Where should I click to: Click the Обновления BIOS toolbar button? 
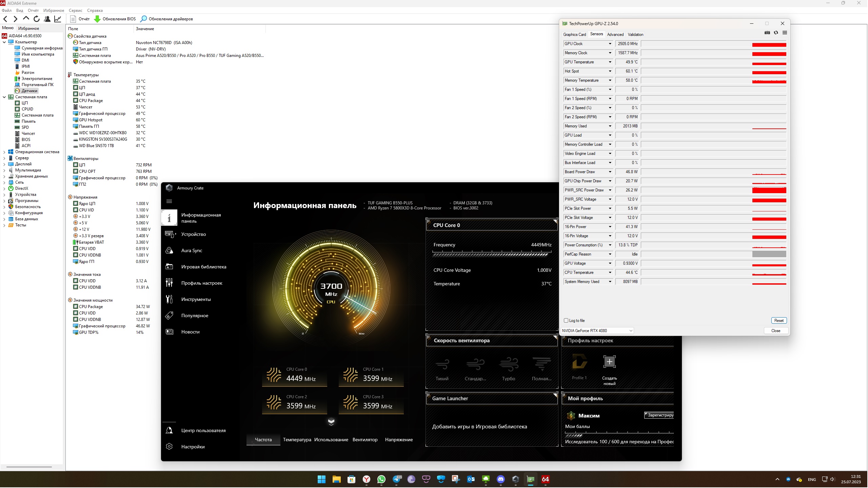point(115,19)
